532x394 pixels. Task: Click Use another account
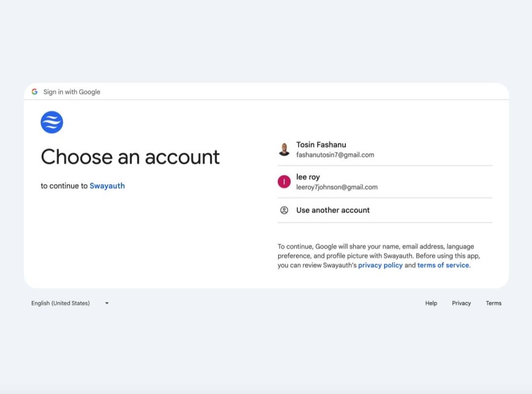tap(385, 210)
